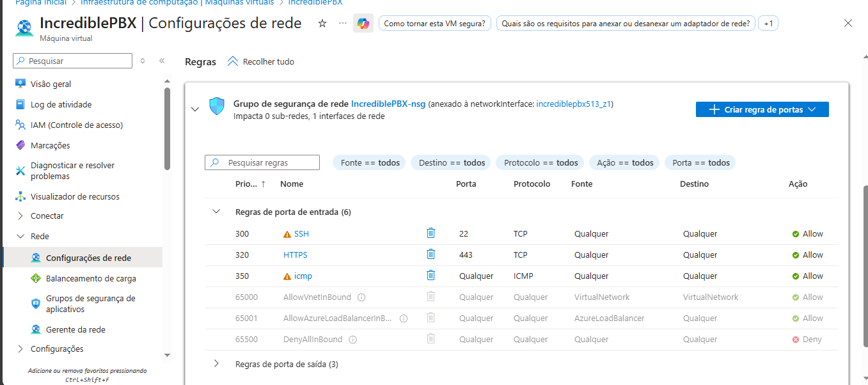Viewport: 868px width, 385px height.
Task: Open the IncrediblePBX-nsg link
Action: (x=388, y=104)
